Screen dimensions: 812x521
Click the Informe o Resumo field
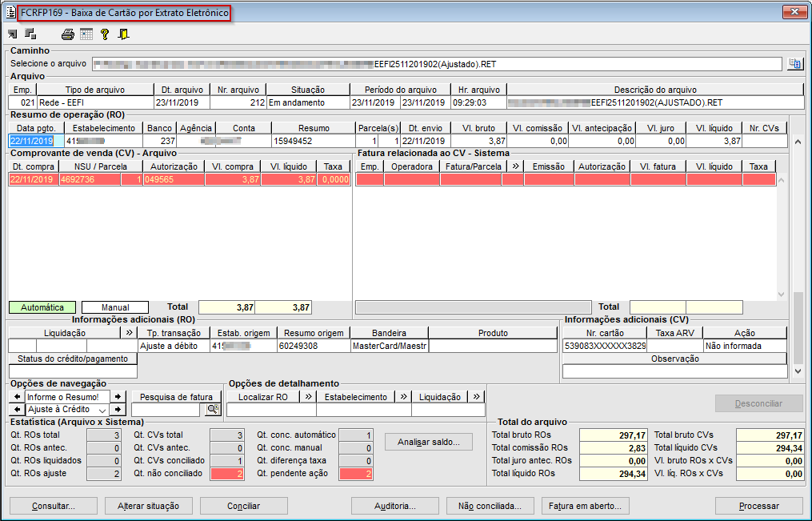pos(67,397)
